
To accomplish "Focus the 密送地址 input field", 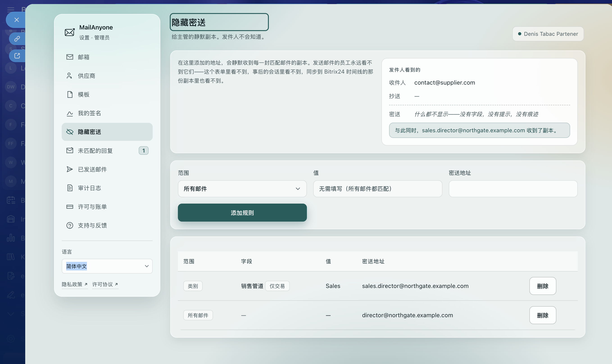I will tap(513, 189).
